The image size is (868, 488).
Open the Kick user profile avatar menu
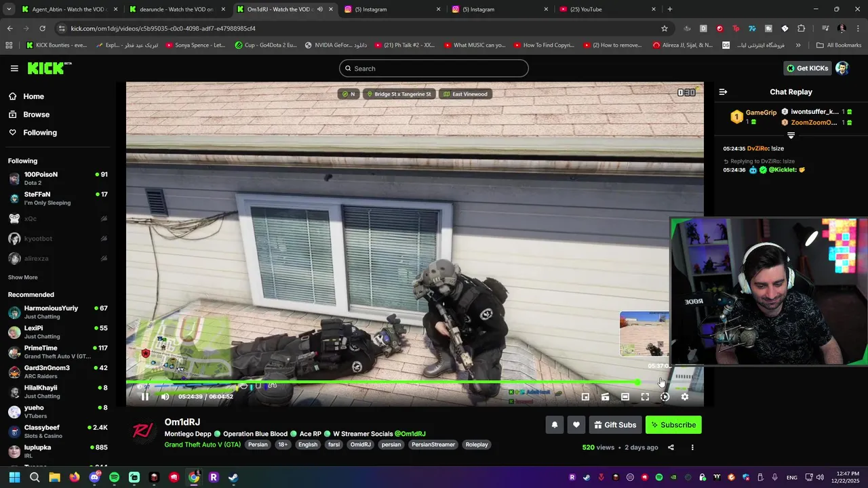coord(842,68)
